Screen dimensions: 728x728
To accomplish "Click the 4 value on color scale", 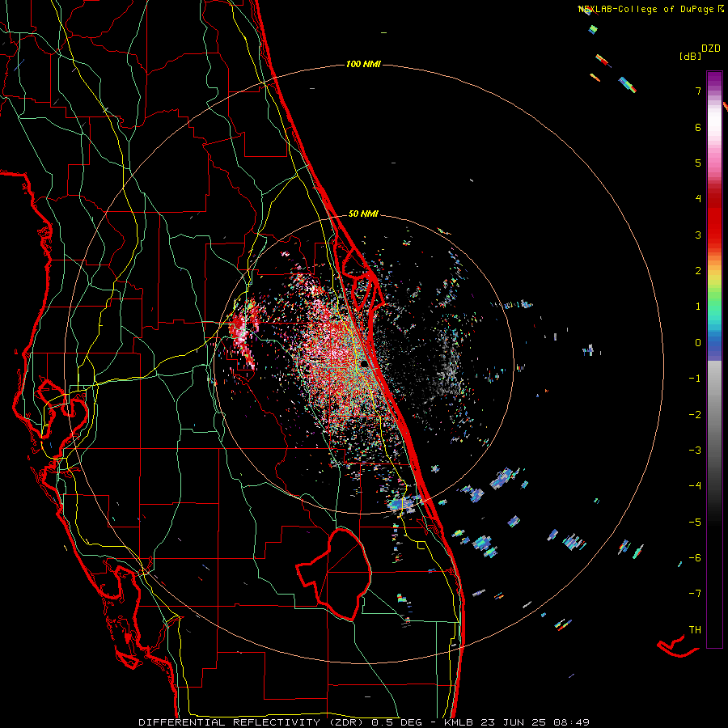I will click(698, 199).
